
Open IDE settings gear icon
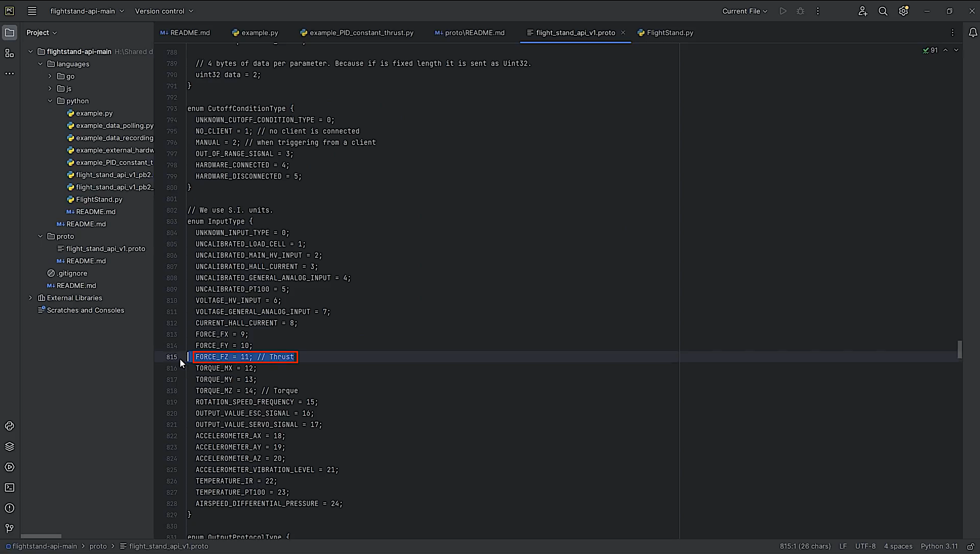[903, 11]
